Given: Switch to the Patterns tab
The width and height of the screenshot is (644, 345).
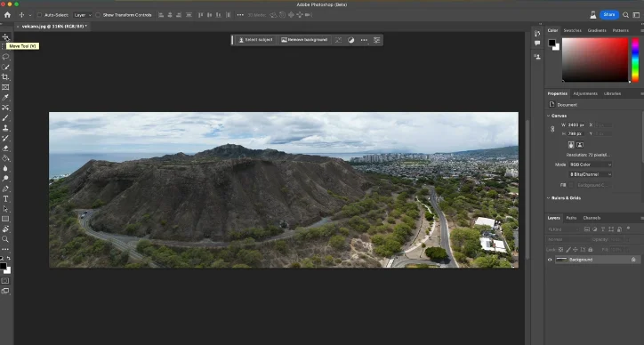Looking at the screenshot, I should pyautogui.click(x=620, y=30).
